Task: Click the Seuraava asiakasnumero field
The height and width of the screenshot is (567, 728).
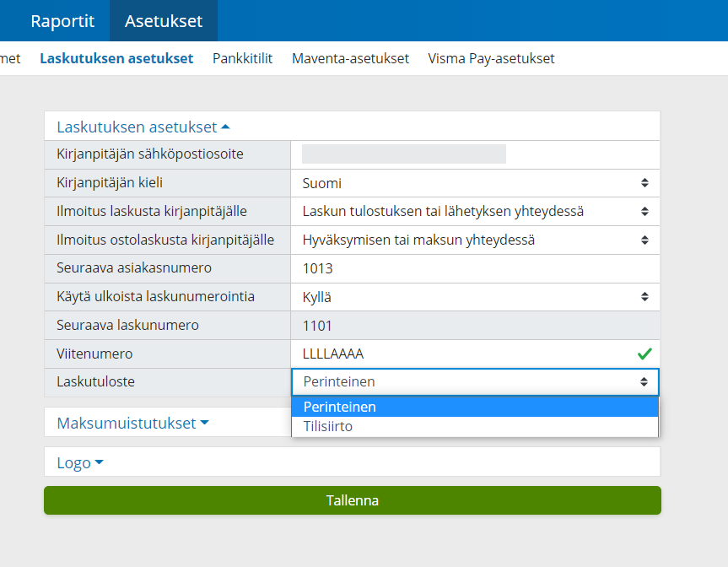Action: [475, 268]
